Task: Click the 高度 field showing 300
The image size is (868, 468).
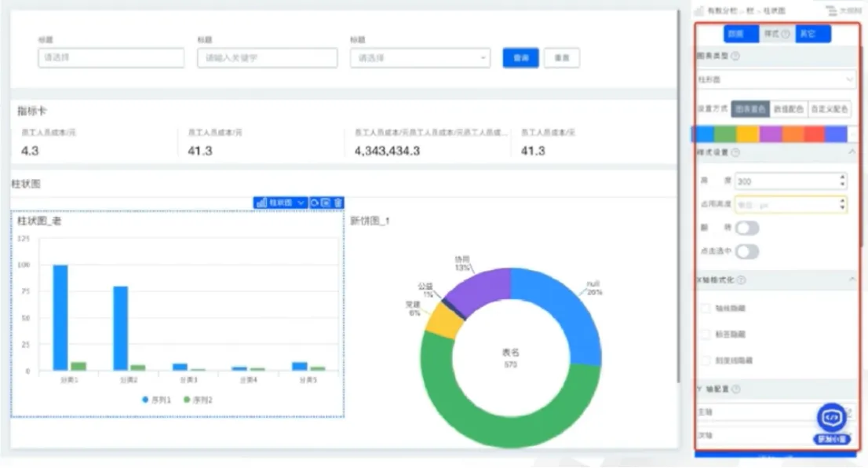Action: tap(790, 181)
